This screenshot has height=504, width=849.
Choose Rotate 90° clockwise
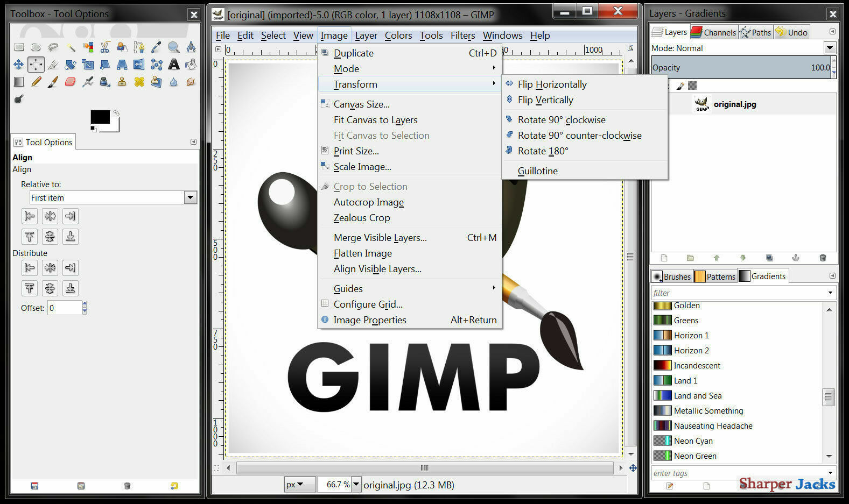(585, 120)
